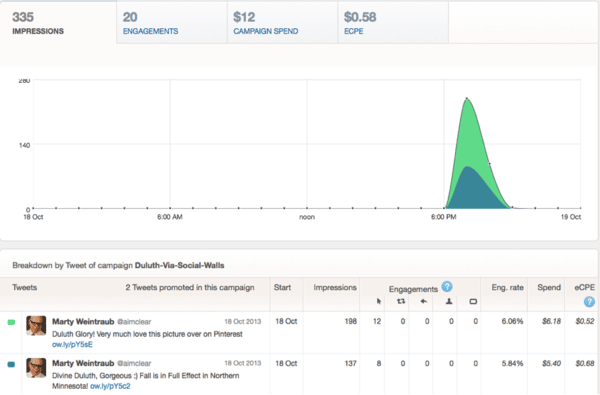Click @aimclear handle in Duluth Glory tweet
Viewport: 600px width, 395px height.
click(x=134, y=322)
